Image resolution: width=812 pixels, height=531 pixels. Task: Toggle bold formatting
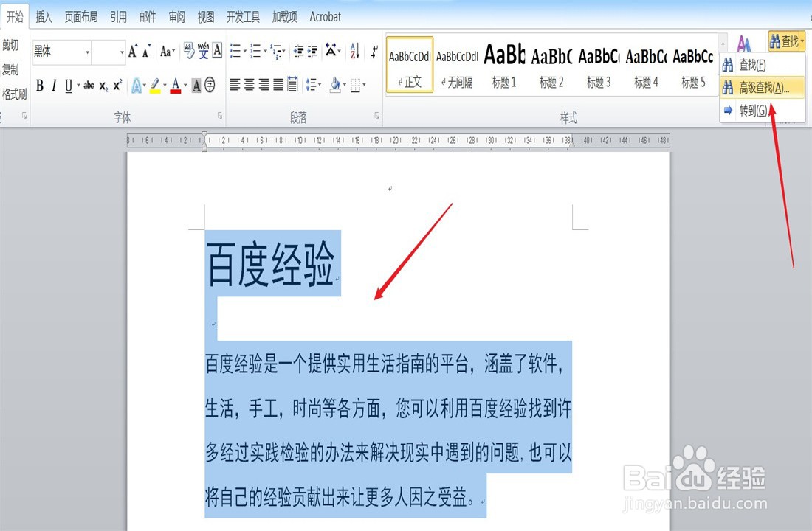[x=40, y=86]
